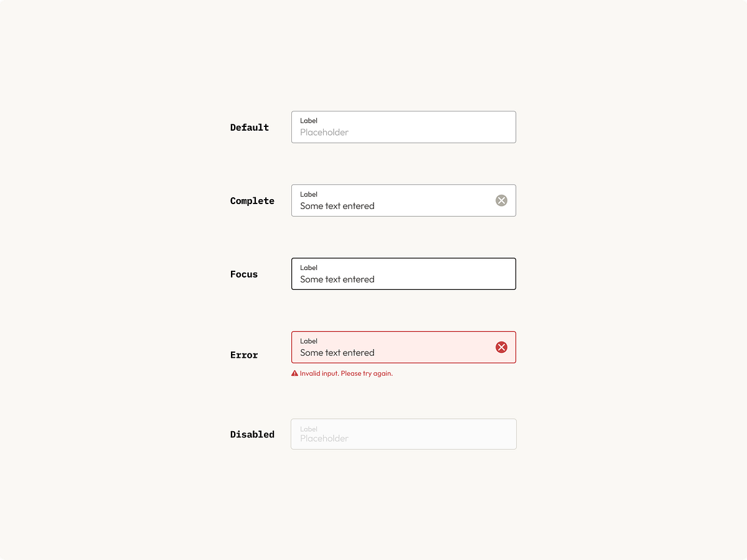
Task: Select the text in the Complete input
Action: (337, 205)
